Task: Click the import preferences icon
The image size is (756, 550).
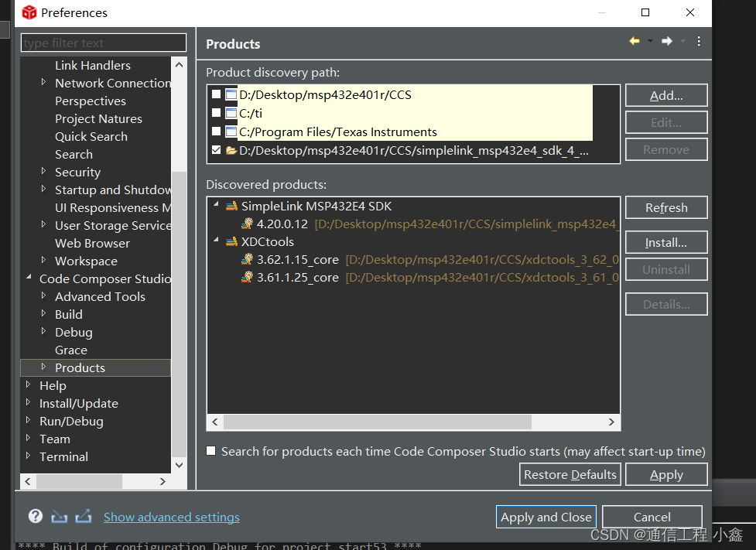Action: tap(59, 516)
